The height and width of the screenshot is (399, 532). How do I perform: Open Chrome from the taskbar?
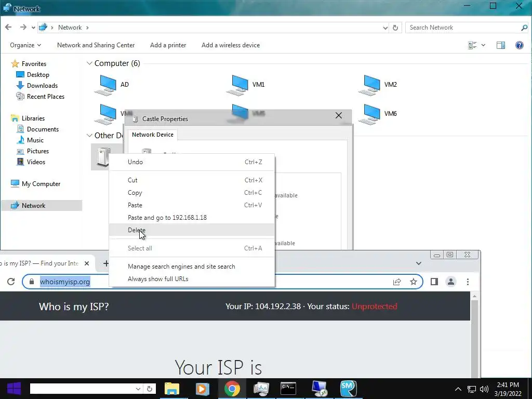coord(232,389)
